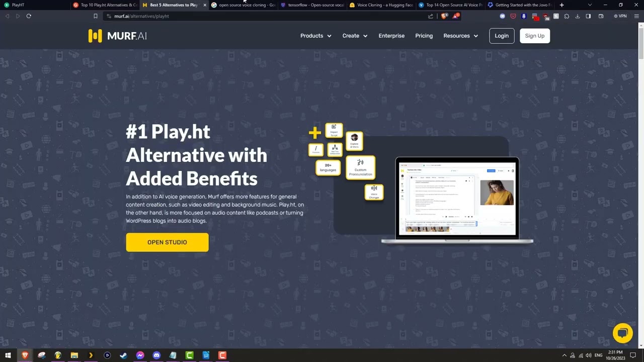Viewport: 644px width, 362px height.
Task: Open the extensions puzzle-piece menu
Action: tap(567, 16)
